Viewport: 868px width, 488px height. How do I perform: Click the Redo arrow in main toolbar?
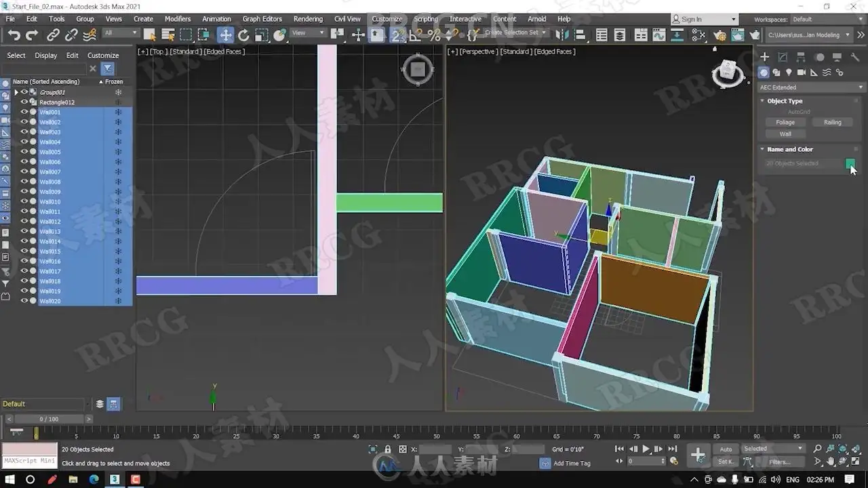pyautogui.click(x=32, y=35)
